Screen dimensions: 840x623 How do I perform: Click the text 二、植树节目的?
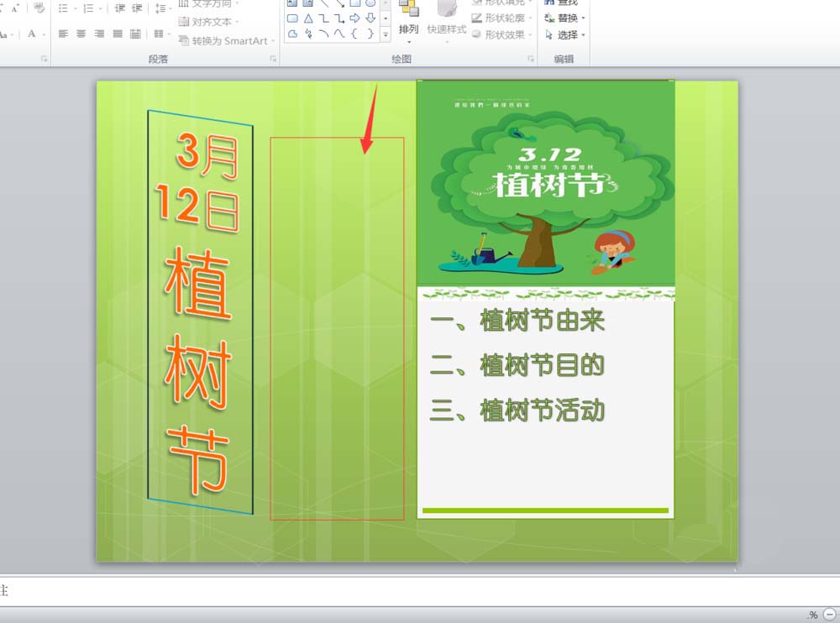tap(517, 366)
